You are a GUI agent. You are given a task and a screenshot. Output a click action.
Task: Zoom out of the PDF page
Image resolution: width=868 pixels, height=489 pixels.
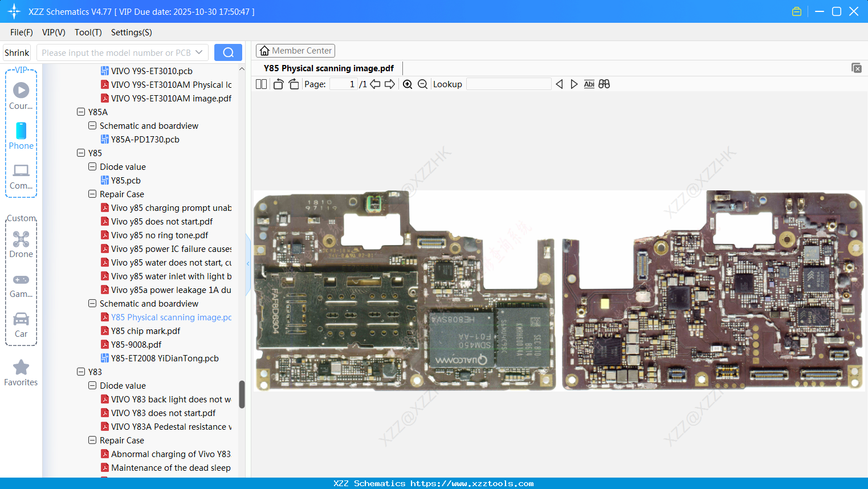pos(422,84)
